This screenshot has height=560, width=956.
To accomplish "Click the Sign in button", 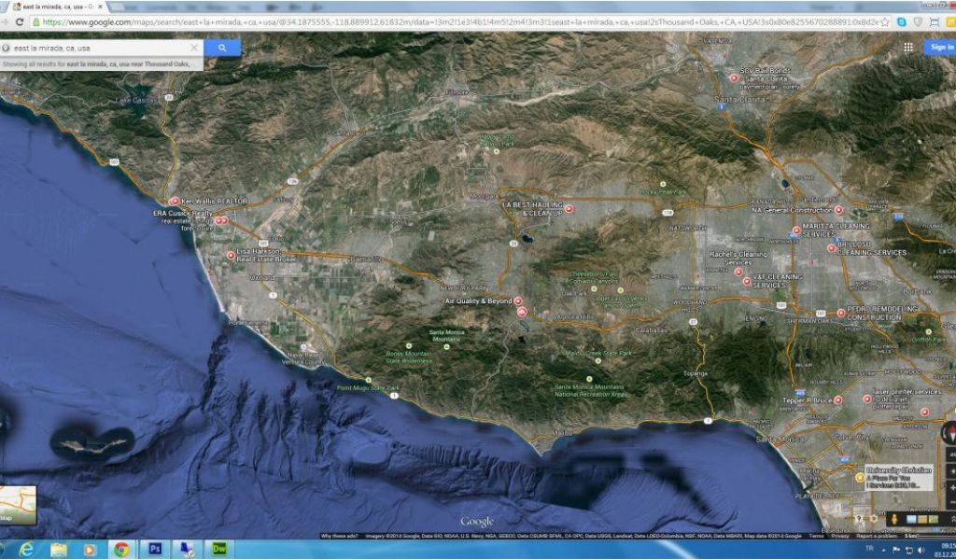I will click(x=941, y=47).
